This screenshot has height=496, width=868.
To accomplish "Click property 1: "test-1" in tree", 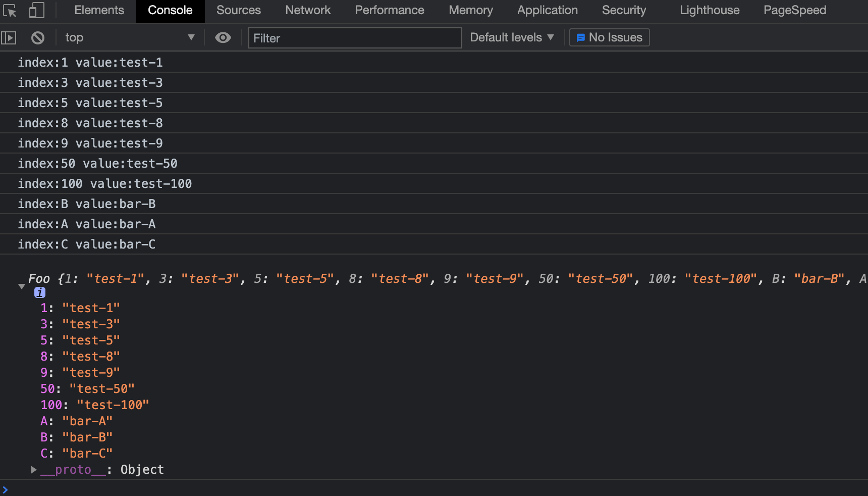I will pyautogui.click(x=80, y=308).
